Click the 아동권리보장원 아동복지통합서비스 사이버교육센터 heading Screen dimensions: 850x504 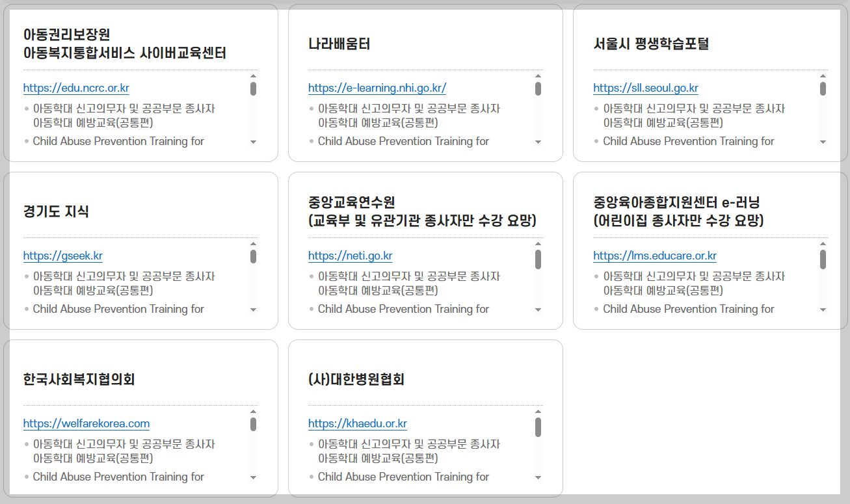coord(125,44)
